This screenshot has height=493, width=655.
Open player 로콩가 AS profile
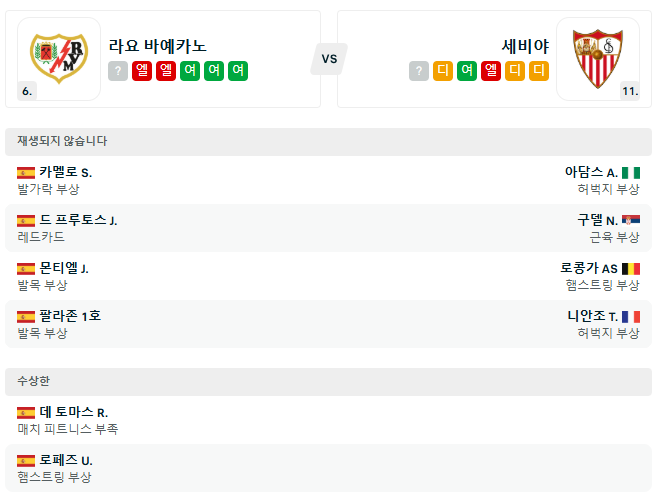pyautogui.click(x=589, y=268)
